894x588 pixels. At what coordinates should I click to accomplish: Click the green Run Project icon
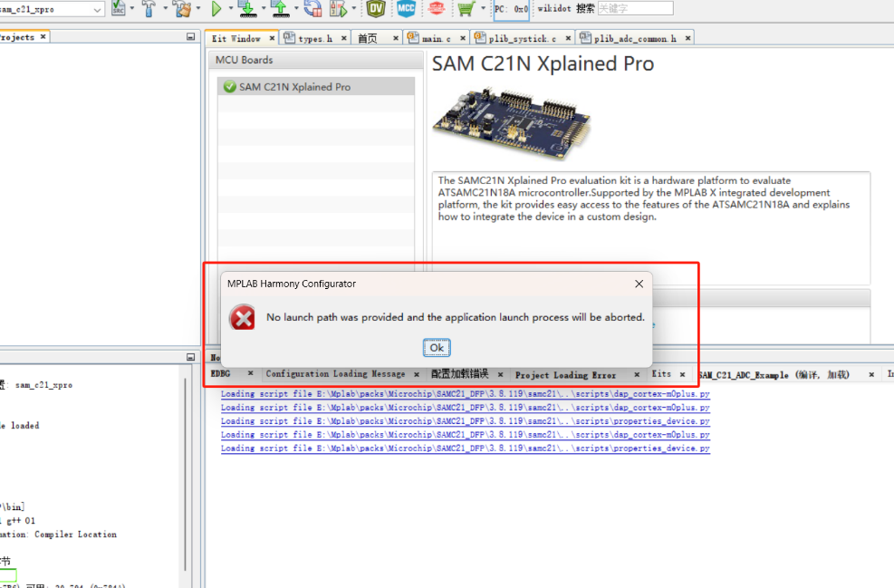pyautogui.click(x=216, y=8)
